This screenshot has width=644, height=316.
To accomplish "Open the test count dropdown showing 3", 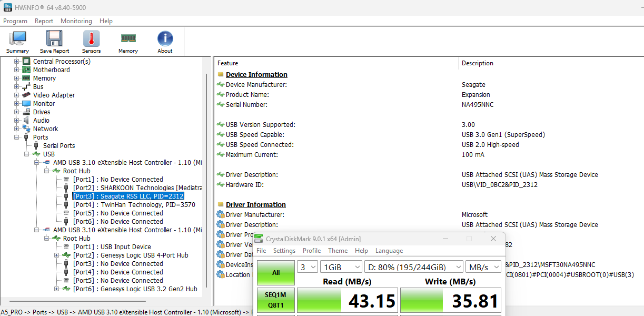I will coord(307,266).
